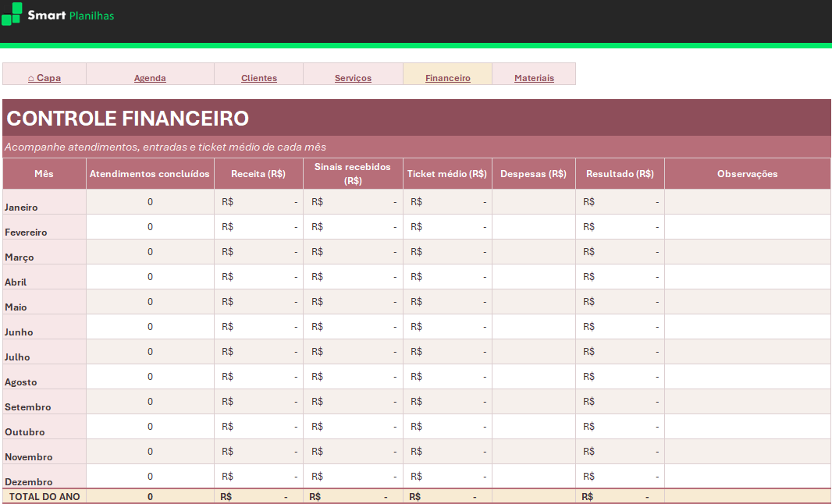Select the Ticket médio cell for Novembro
The image size is (832, 504).
447,451
